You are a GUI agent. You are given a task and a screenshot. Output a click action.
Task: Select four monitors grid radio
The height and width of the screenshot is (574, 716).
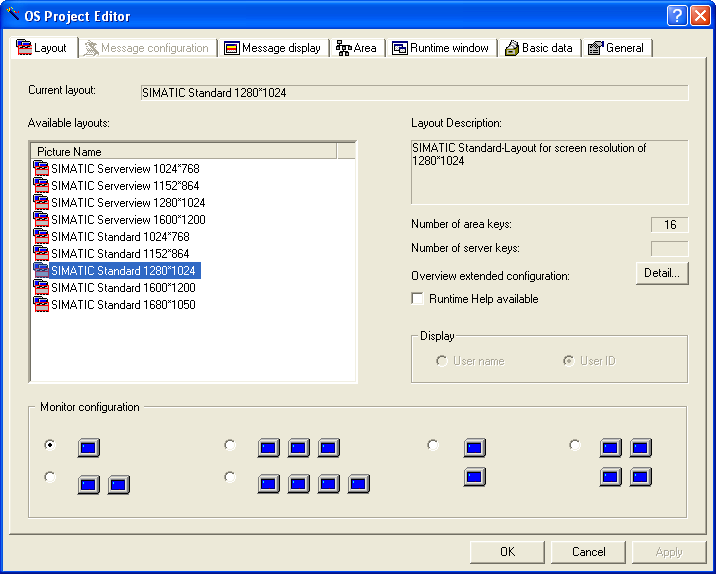click(x=574, y=444)
